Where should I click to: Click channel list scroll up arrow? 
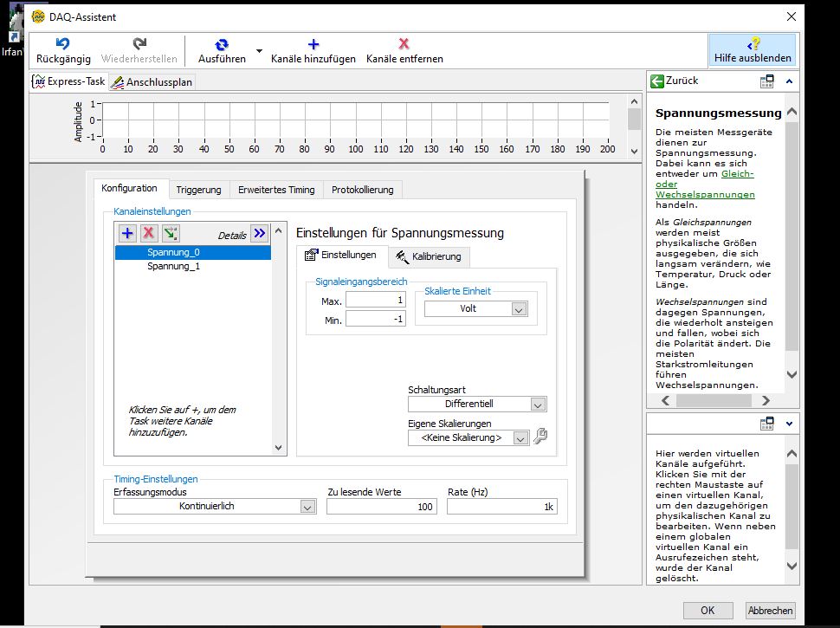point(279,231)
